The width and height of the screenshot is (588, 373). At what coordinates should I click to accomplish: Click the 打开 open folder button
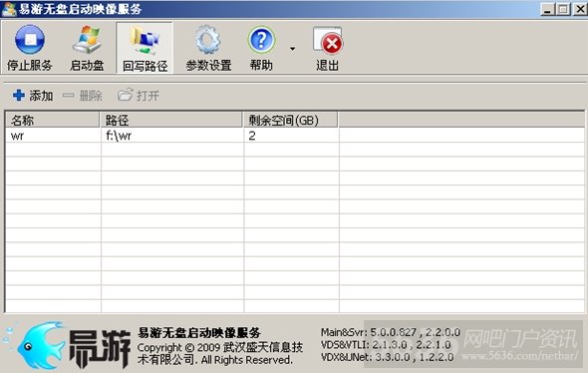point(139,96)
